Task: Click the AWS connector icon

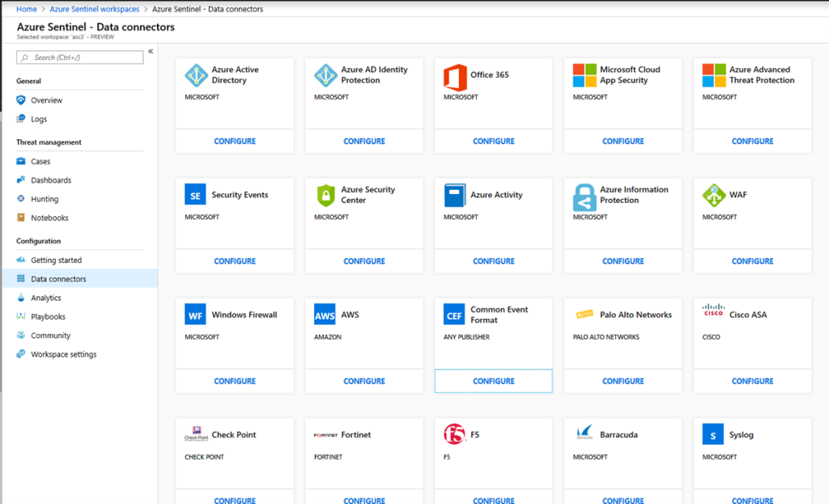Action: 325,315
